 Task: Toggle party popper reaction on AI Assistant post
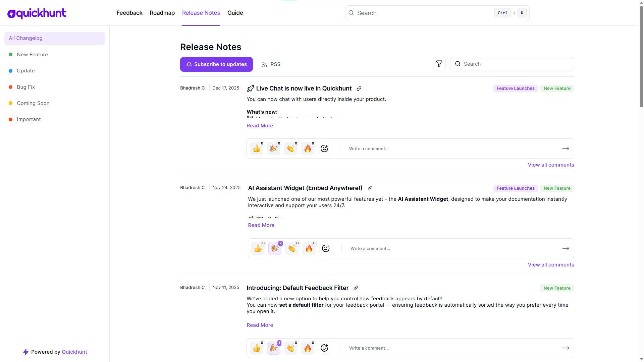click(275, 248)
